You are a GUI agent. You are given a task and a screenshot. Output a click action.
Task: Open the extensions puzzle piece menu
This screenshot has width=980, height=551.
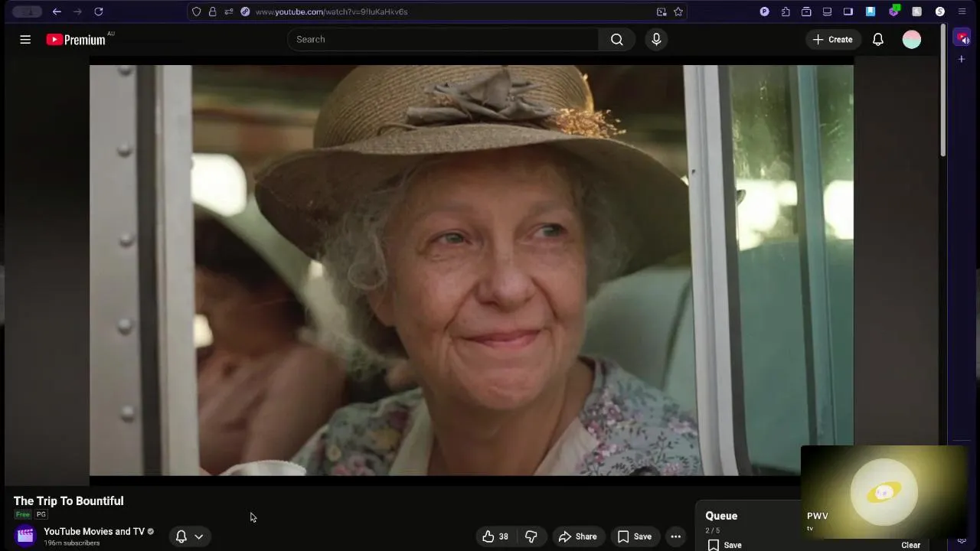coord(786,11)
